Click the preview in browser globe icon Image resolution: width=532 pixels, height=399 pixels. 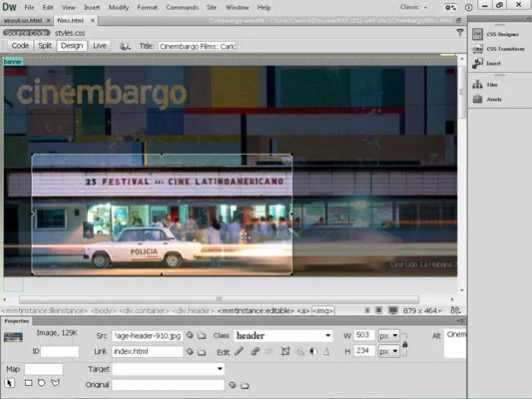tap(125, 46)
